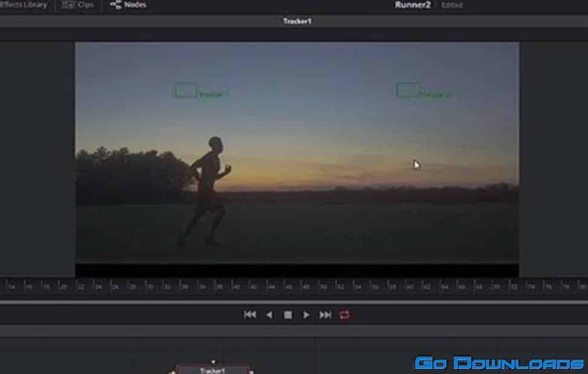Jump to the first frame
Screen dimensions: 588x374
click(x=249, y=315)
